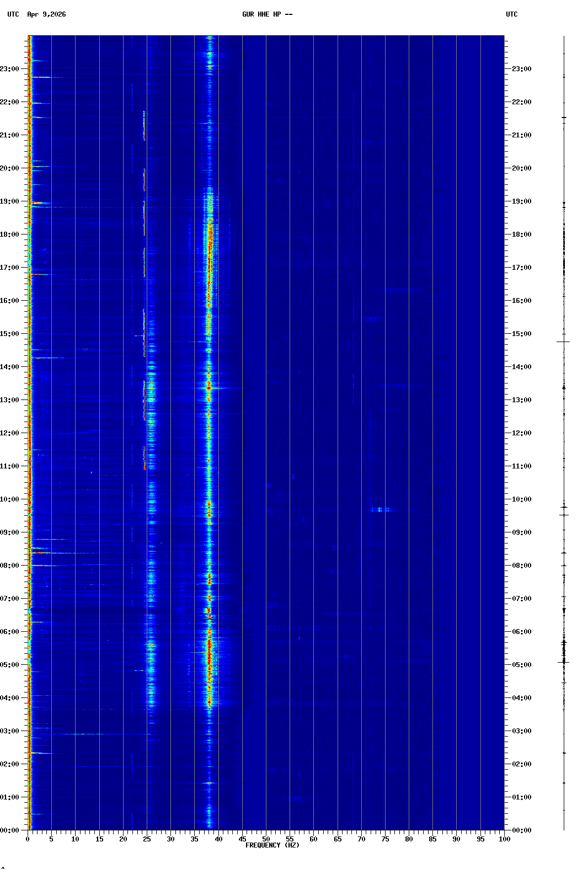Select the 15:00 label on right time axis
The width and height of the screenshot is (588, 874).
tap(521, 334)
